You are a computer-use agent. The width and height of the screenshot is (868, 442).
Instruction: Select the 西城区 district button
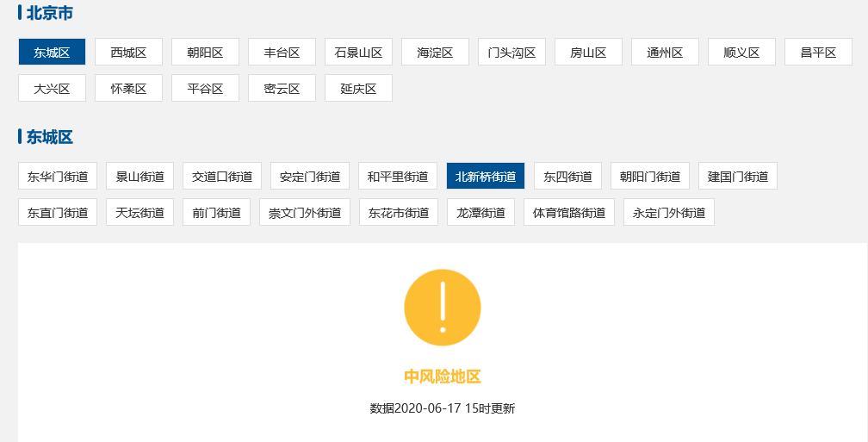(x=128, y=52)
